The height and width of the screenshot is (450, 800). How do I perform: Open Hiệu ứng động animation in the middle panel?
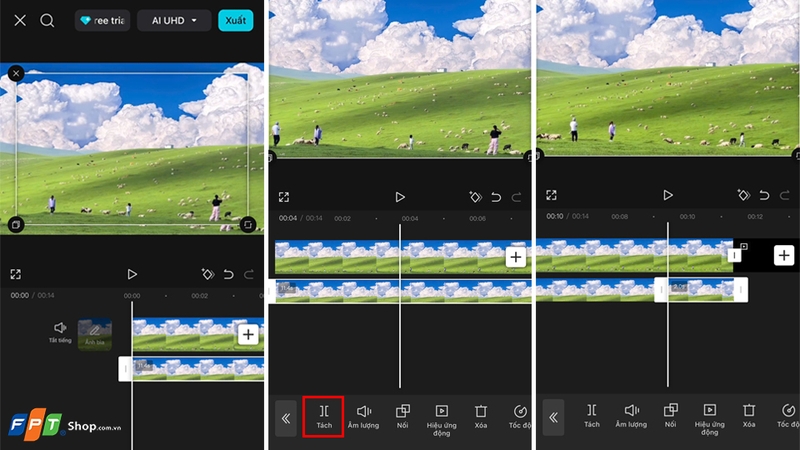[x=442, y=420]
